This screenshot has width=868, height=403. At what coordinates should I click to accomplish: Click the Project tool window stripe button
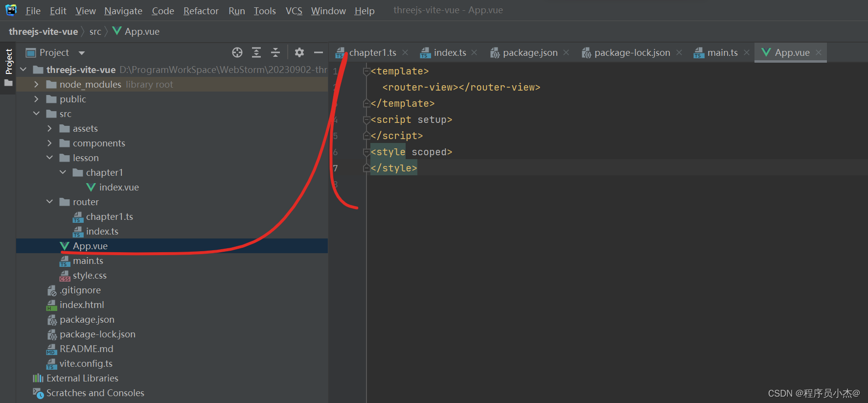8,68
